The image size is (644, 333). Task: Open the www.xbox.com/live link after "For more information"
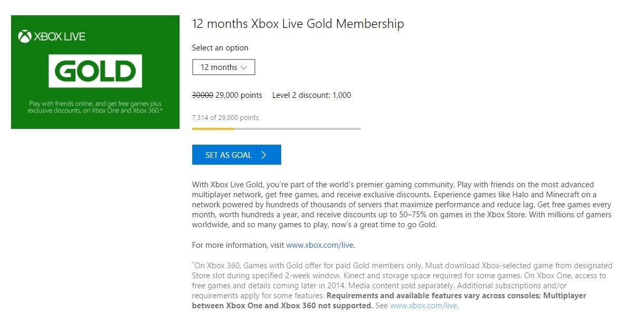point(320,245)
